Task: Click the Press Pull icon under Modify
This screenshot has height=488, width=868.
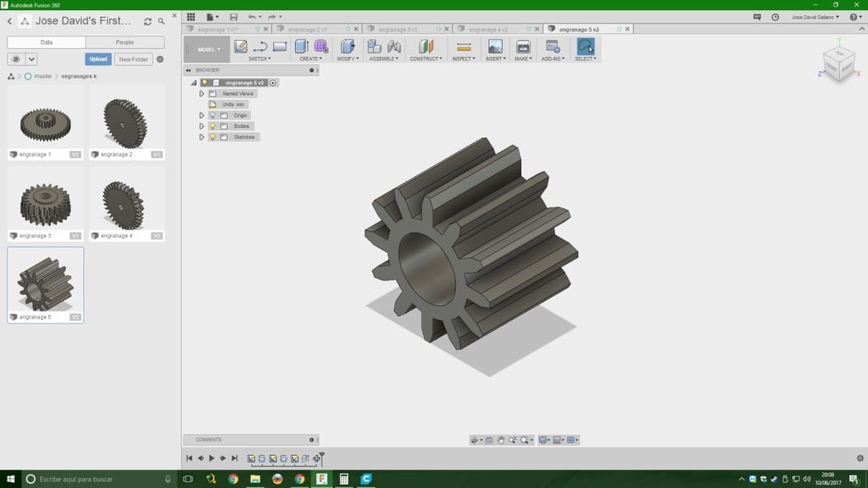Action: [x=347, y=47]
